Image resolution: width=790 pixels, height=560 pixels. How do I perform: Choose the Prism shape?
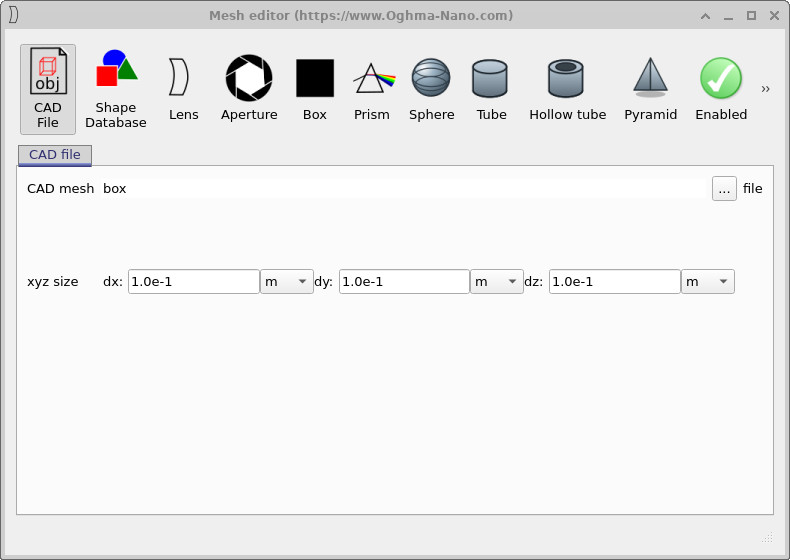pyautogui.click(x=372, y=89)
